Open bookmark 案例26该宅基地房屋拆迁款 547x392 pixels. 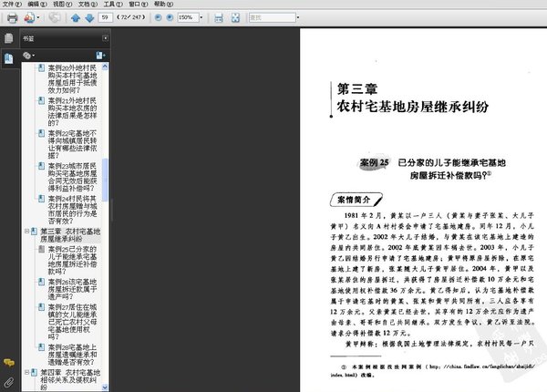[x=72, y=289]
